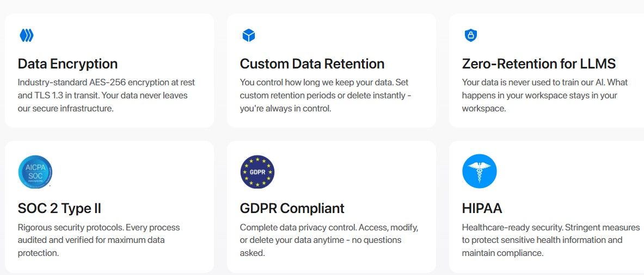This screenshot has width=644, height=275.
Task: Click the never used to train AI text
Action: (544, 83)
